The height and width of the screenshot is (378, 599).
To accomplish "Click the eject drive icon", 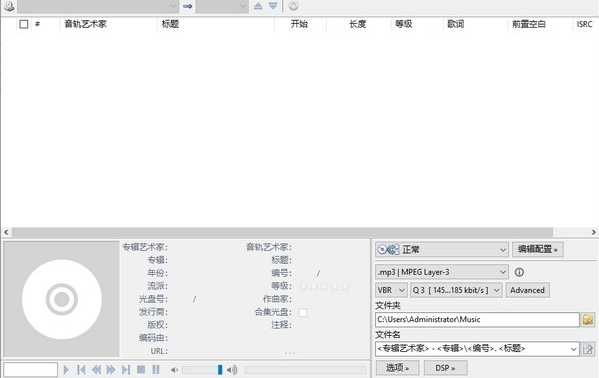I will click(x=258, y=6).
